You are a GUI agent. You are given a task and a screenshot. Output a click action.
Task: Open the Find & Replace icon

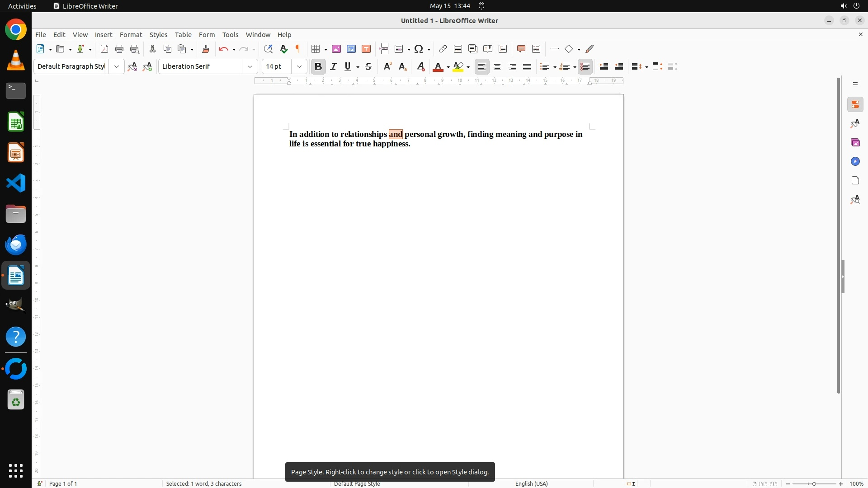click(x=268, y=49)
